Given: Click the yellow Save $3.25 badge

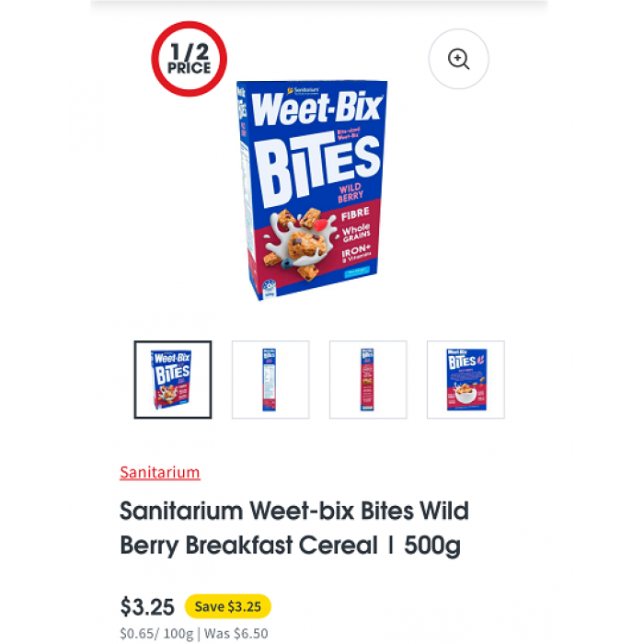Looking at the screenshot, I should (227, 606).
